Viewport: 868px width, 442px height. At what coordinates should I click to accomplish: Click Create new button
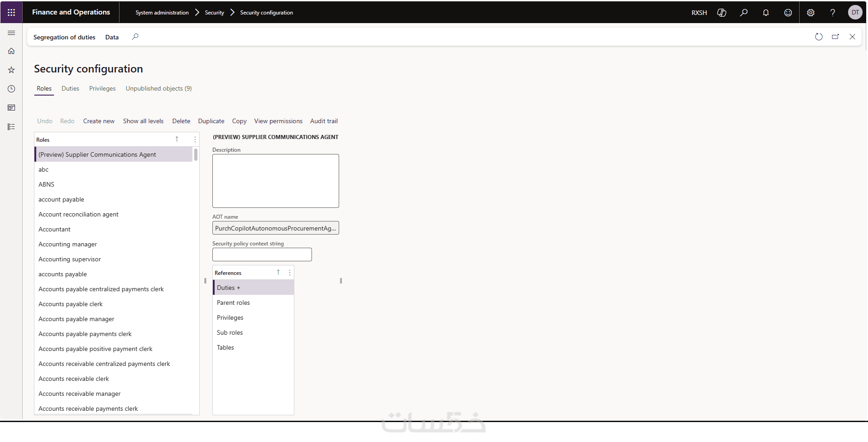pyautogui.click(x=99, y=121)
